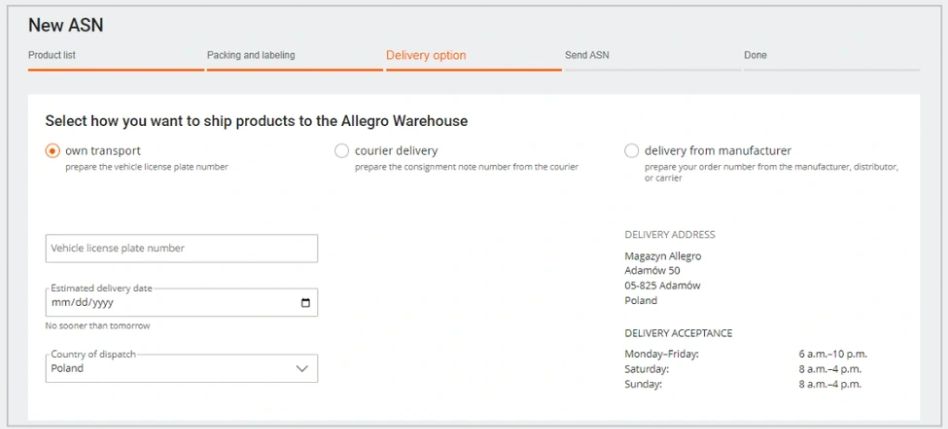
Task: Select delivery from manufacturer option
Action: click(631, 150)
